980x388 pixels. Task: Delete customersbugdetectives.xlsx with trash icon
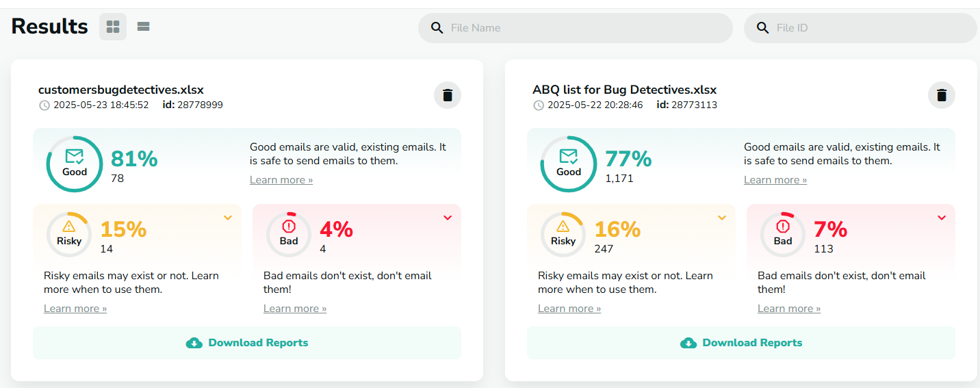(x=448, y=95)
